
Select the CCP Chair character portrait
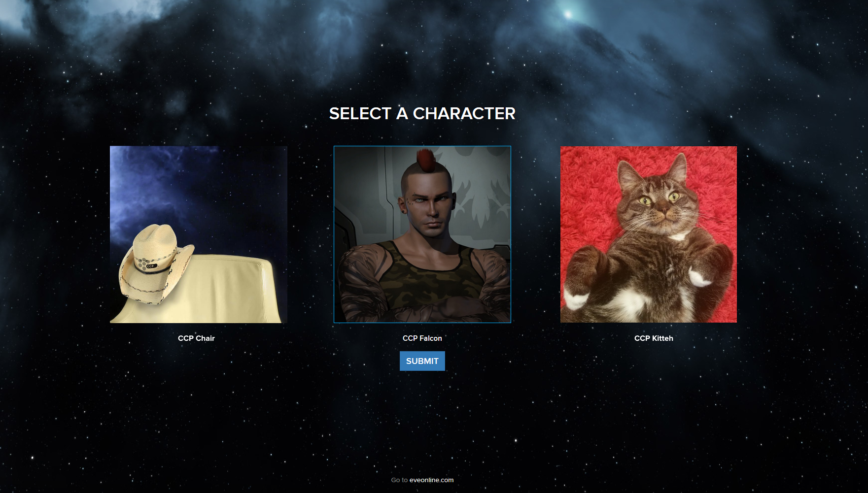(198, 234)
